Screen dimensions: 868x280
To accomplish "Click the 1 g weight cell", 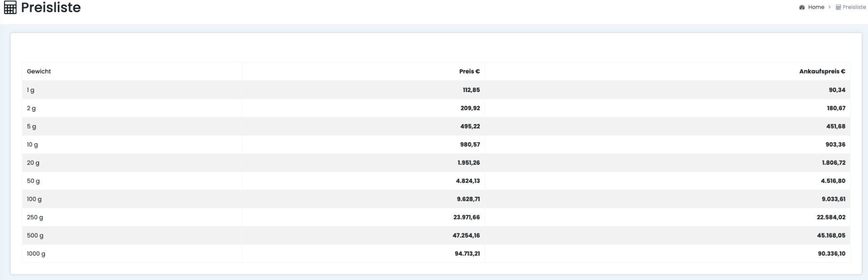I will tap(30, 90).
